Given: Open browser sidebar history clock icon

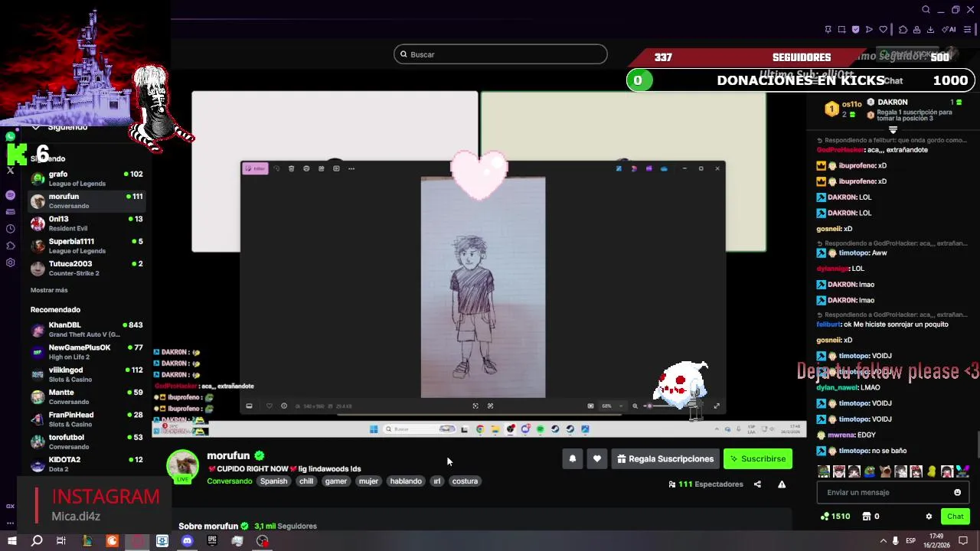Looking at the screenshot, I should tap(11, 229).
